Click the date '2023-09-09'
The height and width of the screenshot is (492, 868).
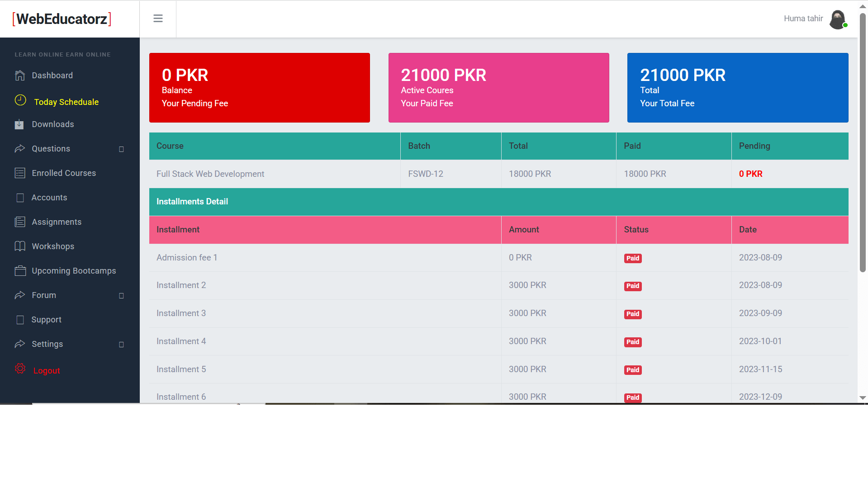pos(760,313)
